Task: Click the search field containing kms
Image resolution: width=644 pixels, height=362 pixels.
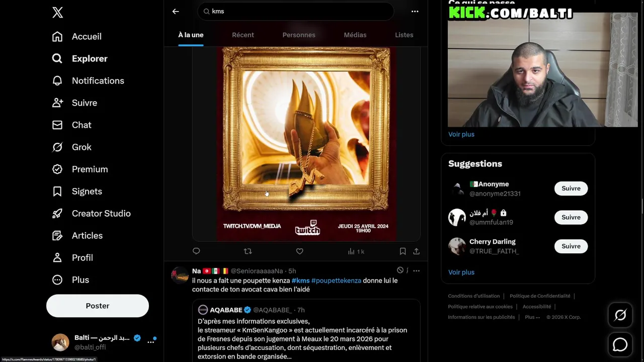Action: [x=296, y=11]
